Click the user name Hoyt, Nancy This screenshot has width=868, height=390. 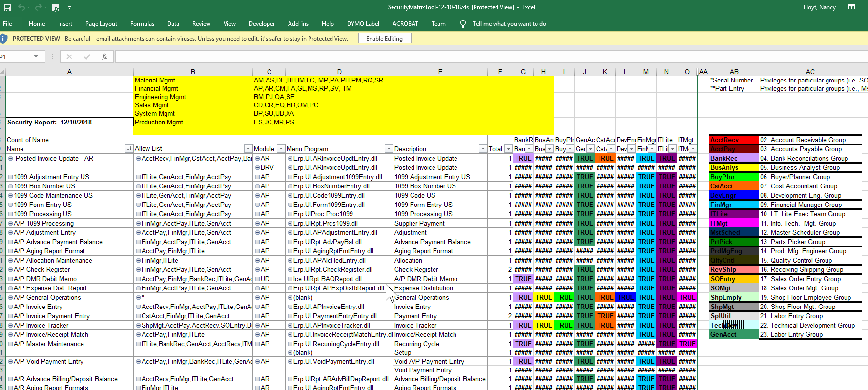[x=819, y=7]
